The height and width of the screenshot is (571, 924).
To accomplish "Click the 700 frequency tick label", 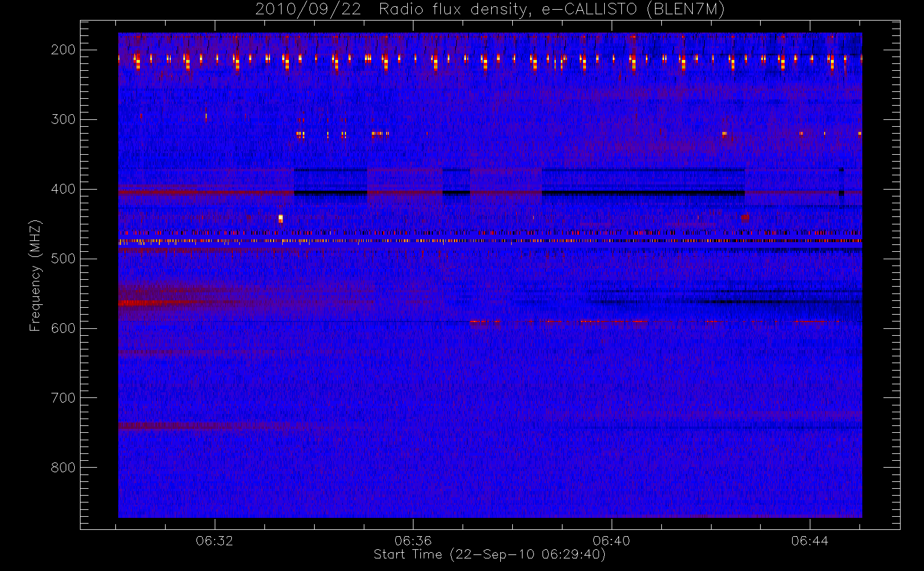I will click(x=63, y=398).
